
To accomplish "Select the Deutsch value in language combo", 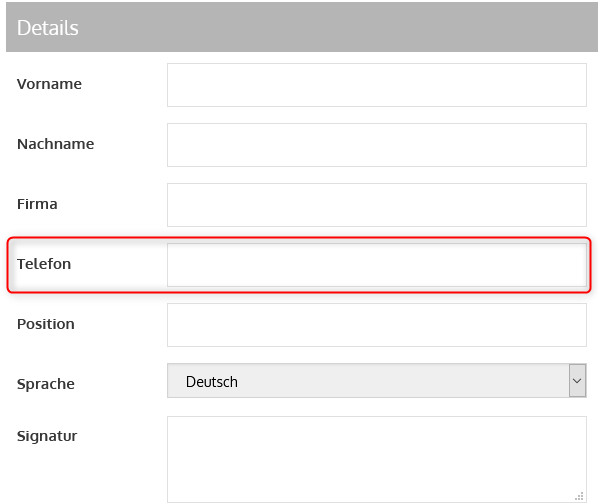I will [212, 382].
